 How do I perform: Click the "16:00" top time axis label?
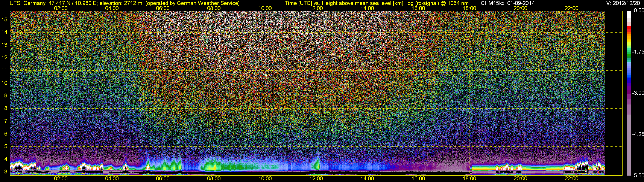[418, 8]
